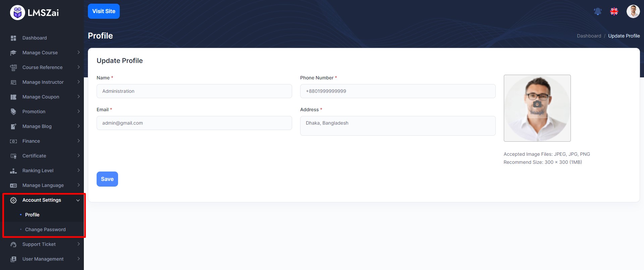Select the Profile submenu item
644x270 pixels.
[x=32, y=215]
